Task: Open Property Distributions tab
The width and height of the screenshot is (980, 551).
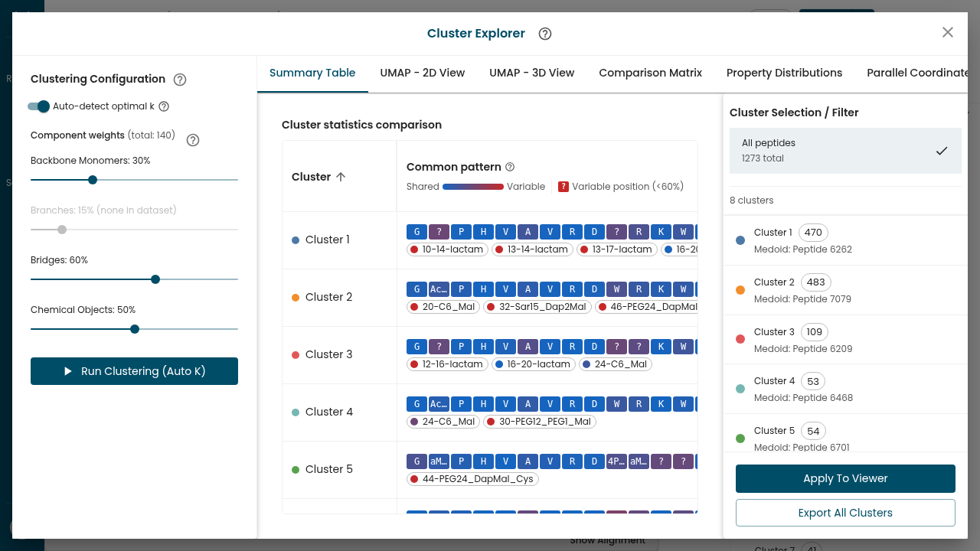Action: [784, 73]
